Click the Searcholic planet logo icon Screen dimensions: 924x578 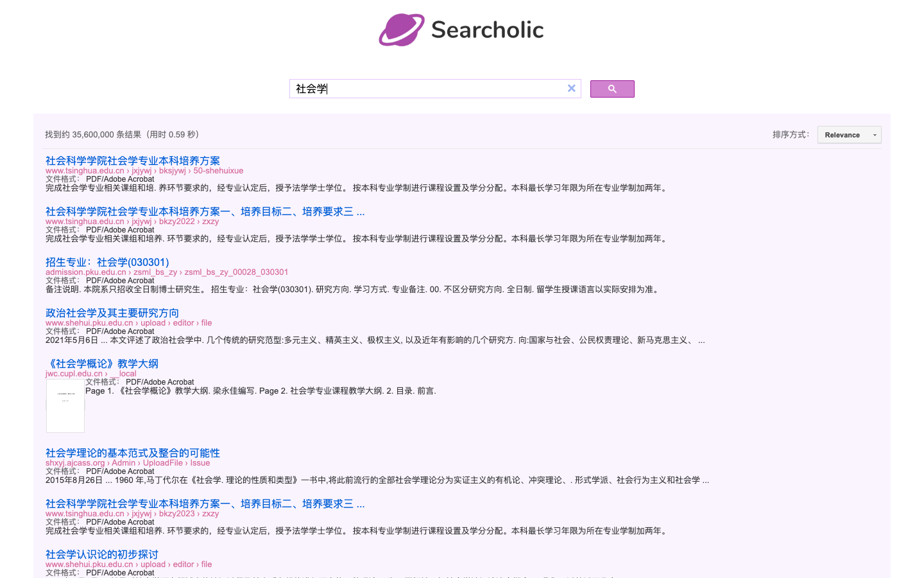click(x=400, y=29)
